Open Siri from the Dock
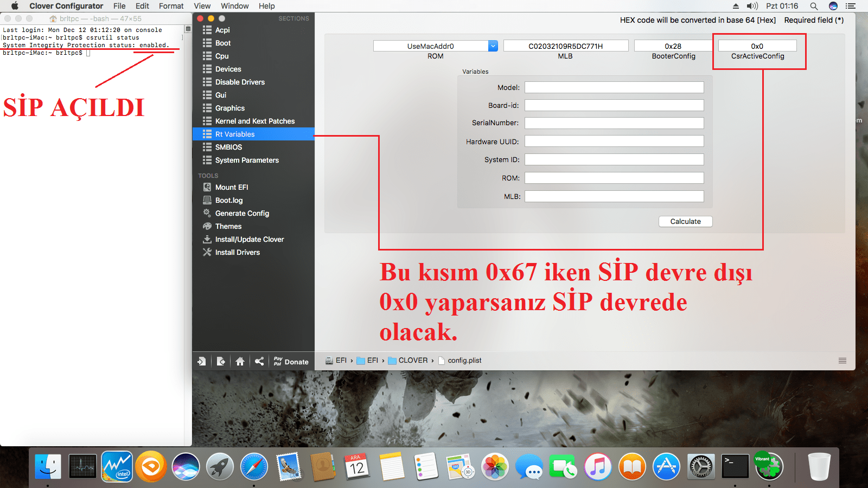The width and height of the screenshot is (868, 488). coord(186,466)
